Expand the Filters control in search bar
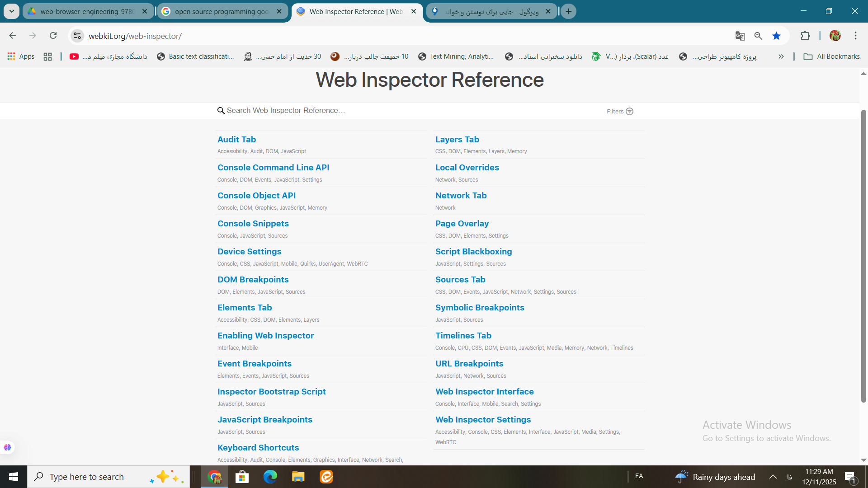868x488 pixels. [x=620, y=111]
